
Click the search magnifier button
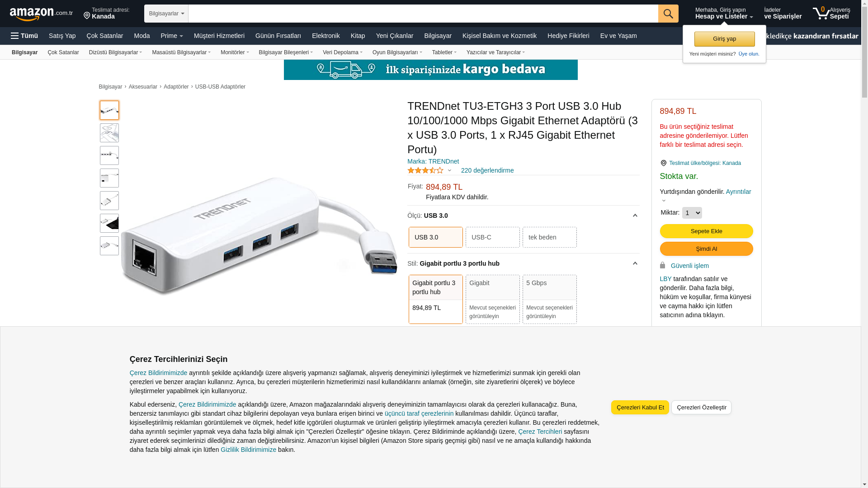tap(668, 14)
